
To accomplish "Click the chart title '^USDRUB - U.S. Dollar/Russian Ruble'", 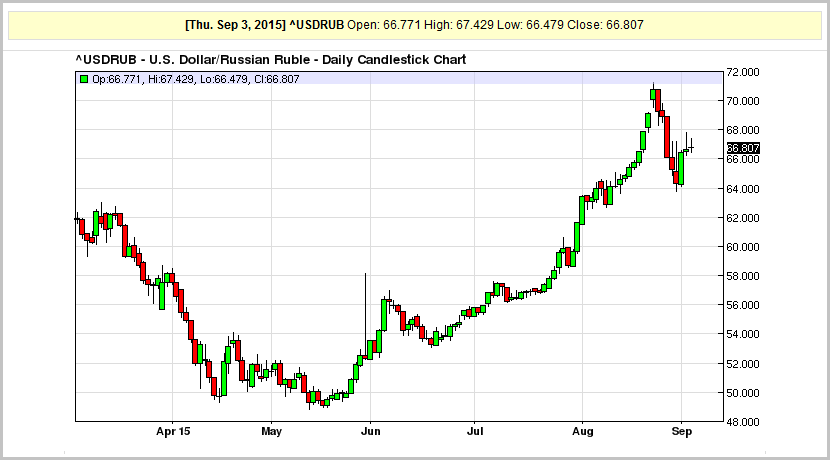I will pyautogui.click(x=192, y=60).
